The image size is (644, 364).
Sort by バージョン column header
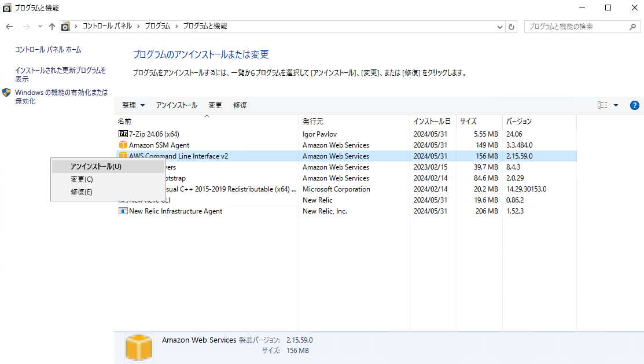(539, 121)
